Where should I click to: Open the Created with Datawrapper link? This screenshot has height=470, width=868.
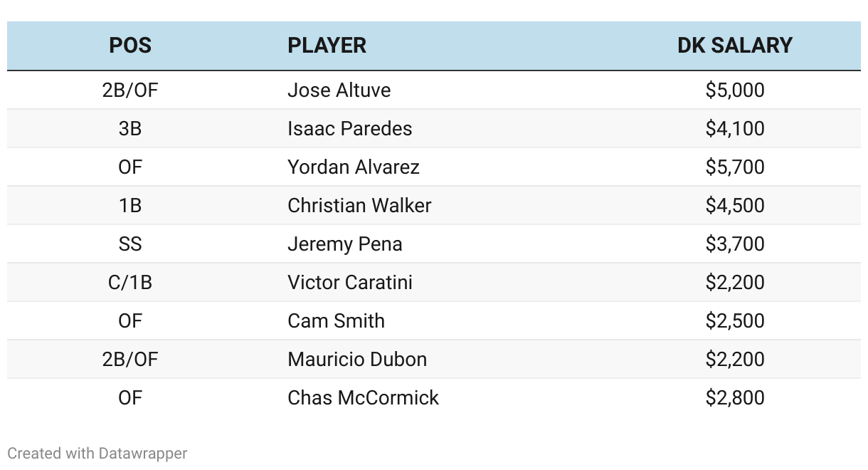97,454
